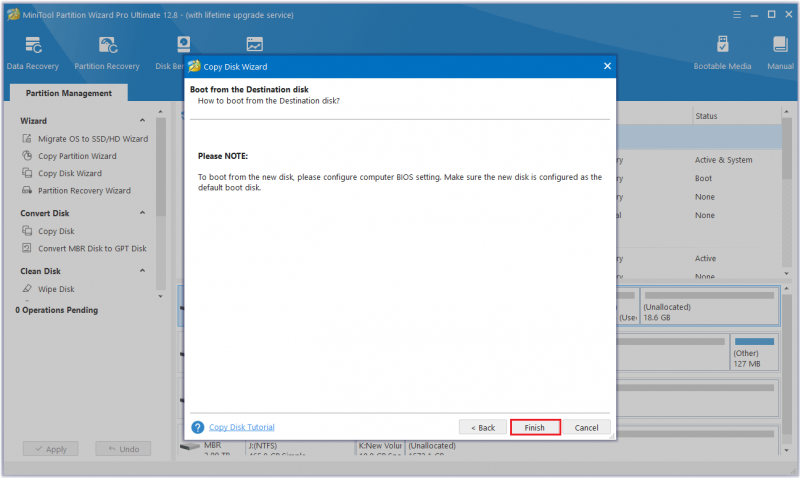Launch Copy Partition Wizard
This screenshot has height=478, width=800.
[x=69, y=156]
